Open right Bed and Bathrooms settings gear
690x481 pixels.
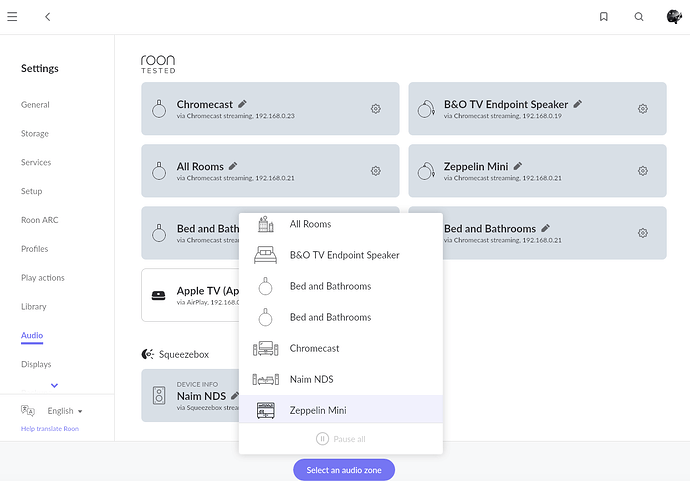click(x=643, y=233)
